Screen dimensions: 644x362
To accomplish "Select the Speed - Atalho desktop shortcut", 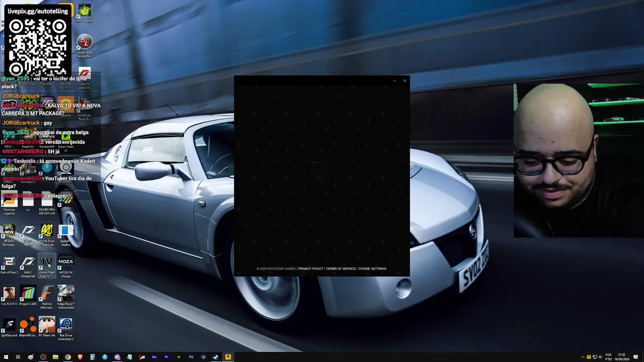I will click(x=65, y=236).
